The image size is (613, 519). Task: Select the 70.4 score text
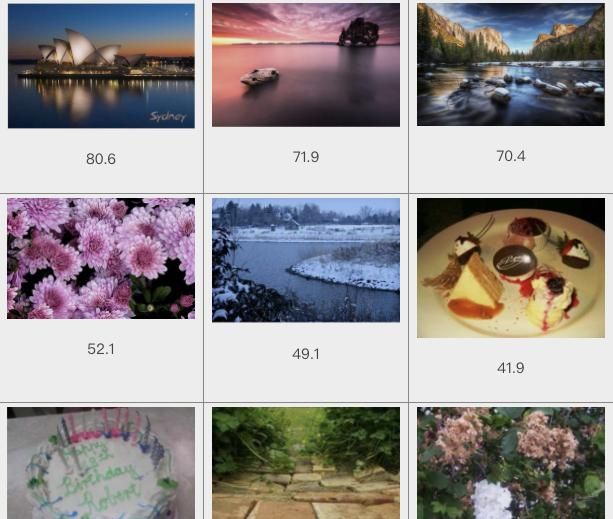(x=511, y=156)
